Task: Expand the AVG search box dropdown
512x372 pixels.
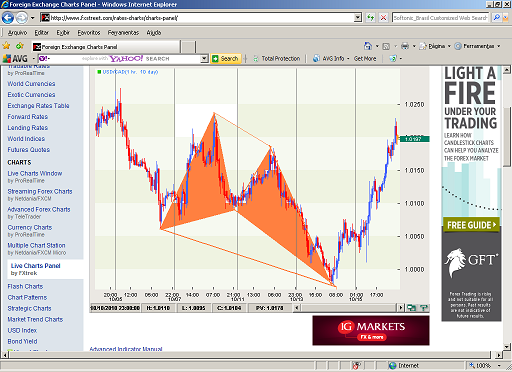Action: pos(204,59)
